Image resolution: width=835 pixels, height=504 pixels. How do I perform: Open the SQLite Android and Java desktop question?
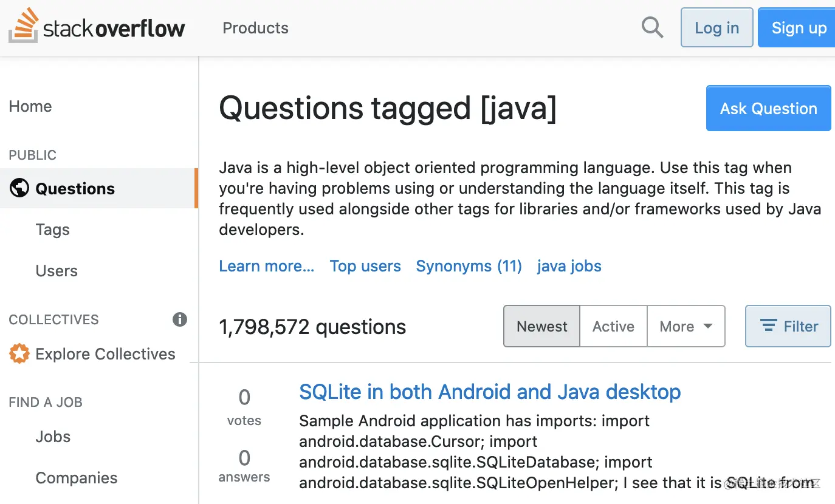(489, 392)
